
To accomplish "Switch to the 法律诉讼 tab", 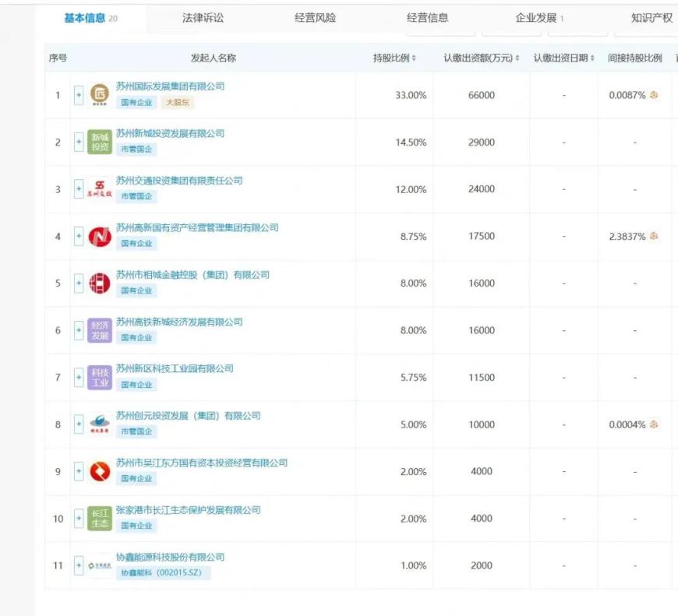I will [x=203, y=18].
